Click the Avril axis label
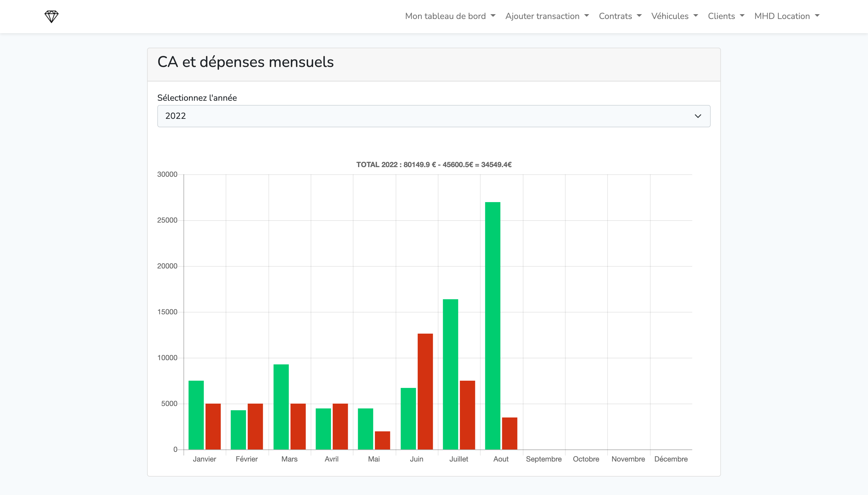Screen dimensions: 868x495 (x=332, y=459)
